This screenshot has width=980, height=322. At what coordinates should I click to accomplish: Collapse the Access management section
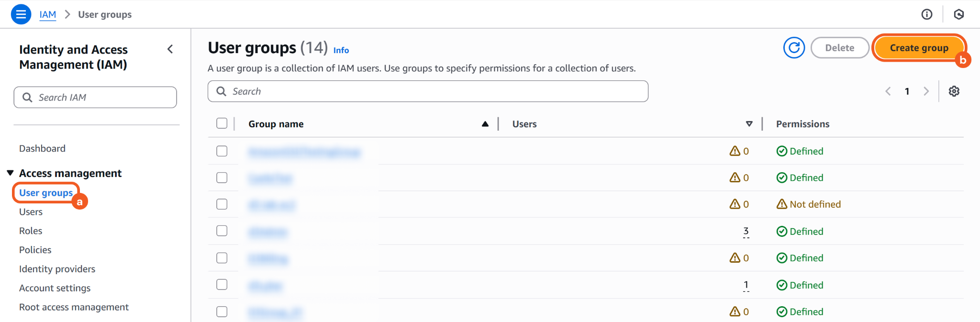click(10, 173)
